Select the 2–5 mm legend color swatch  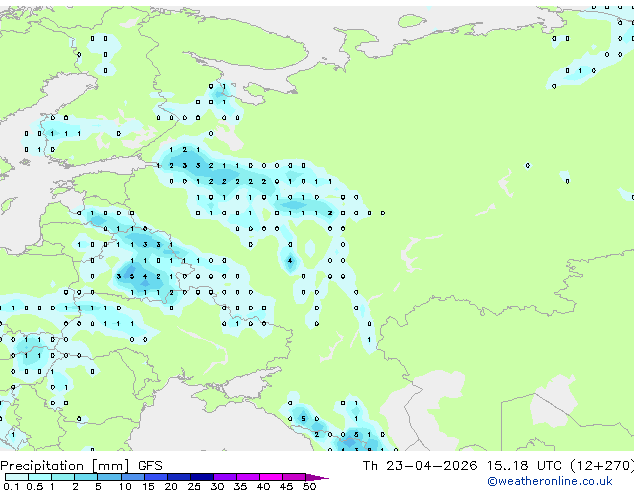pos(86,477)
